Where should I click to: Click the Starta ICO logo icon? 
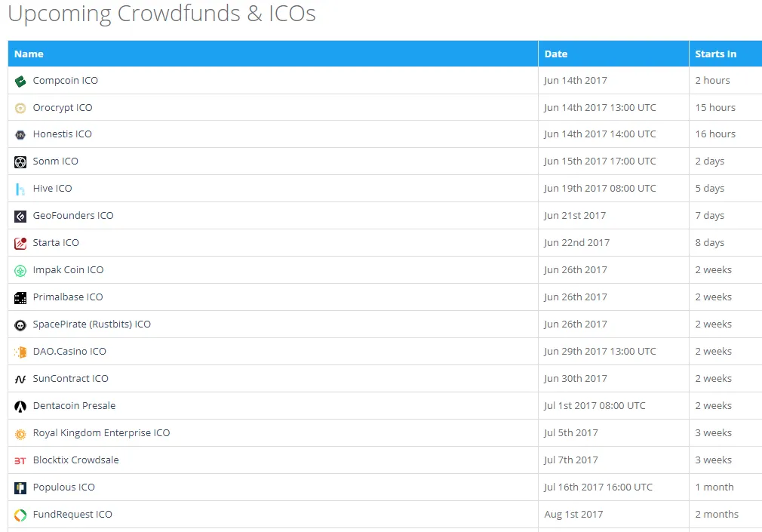[x=20, y=243]
